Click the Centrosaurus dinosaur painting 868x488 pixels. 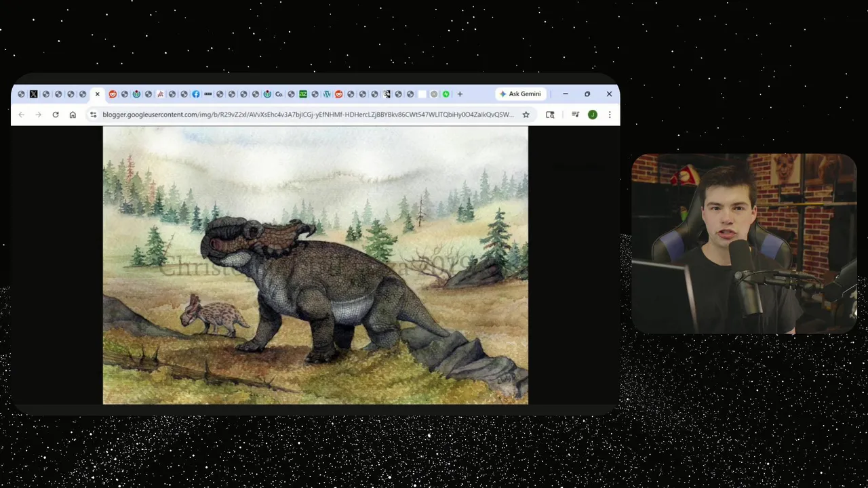point(315,265)
